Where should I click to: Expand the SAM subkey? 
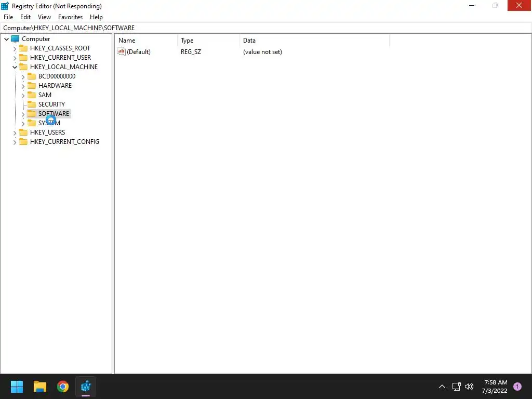(23, 96)
